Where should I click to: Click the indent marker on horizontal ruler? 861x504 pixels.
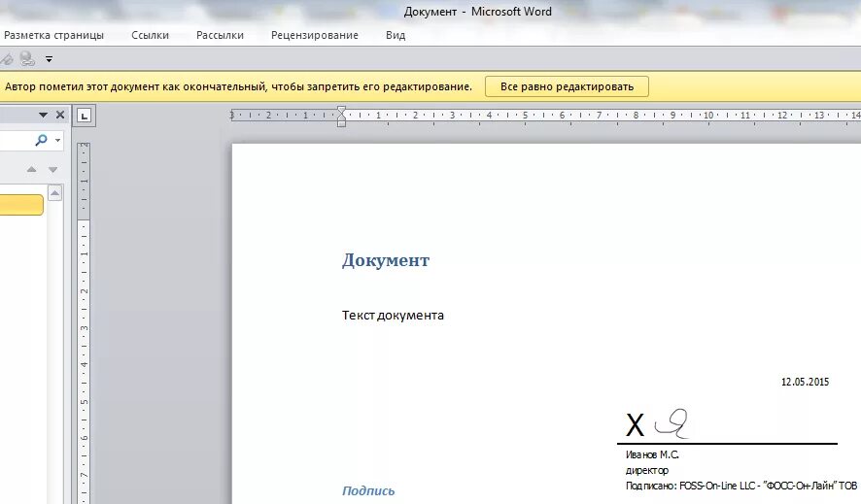pos(341,117)
